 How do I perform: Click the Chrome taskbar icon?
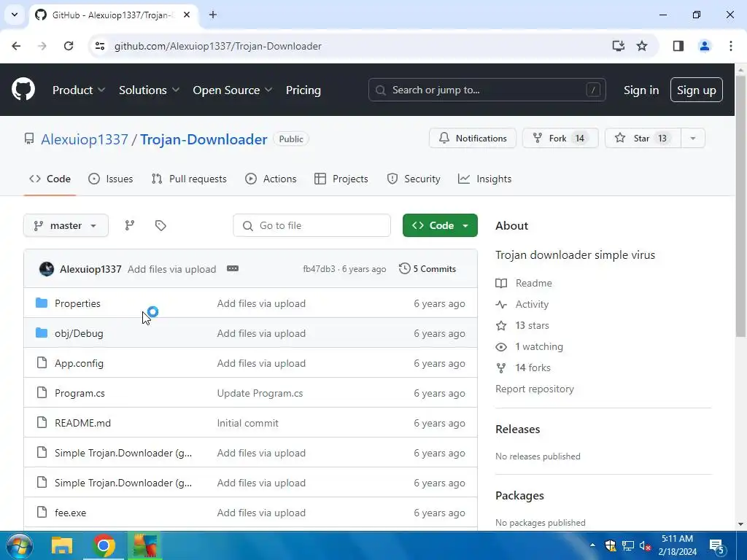click(104, 546)
